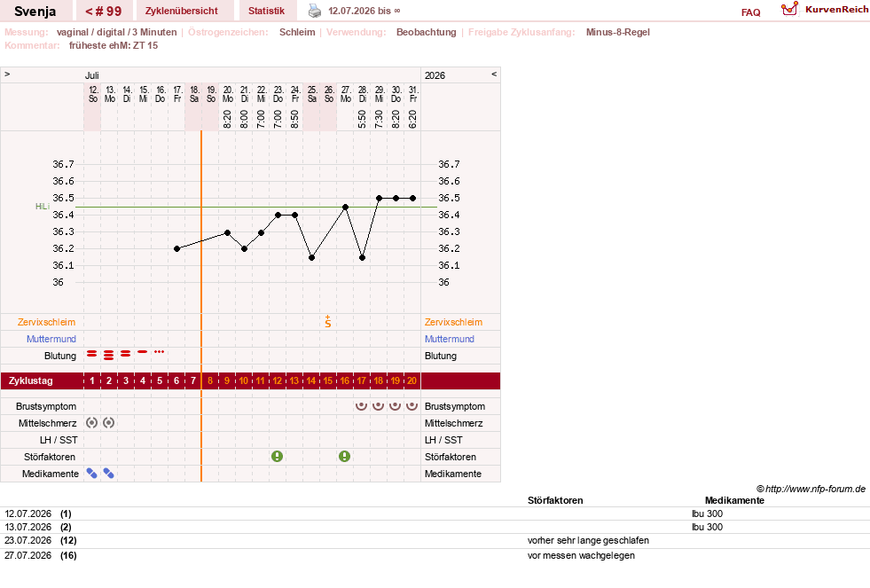The height and width of the screenshot is (588, 870).
Task: Click the right Muttermund row label
Action: click(450, 339)
